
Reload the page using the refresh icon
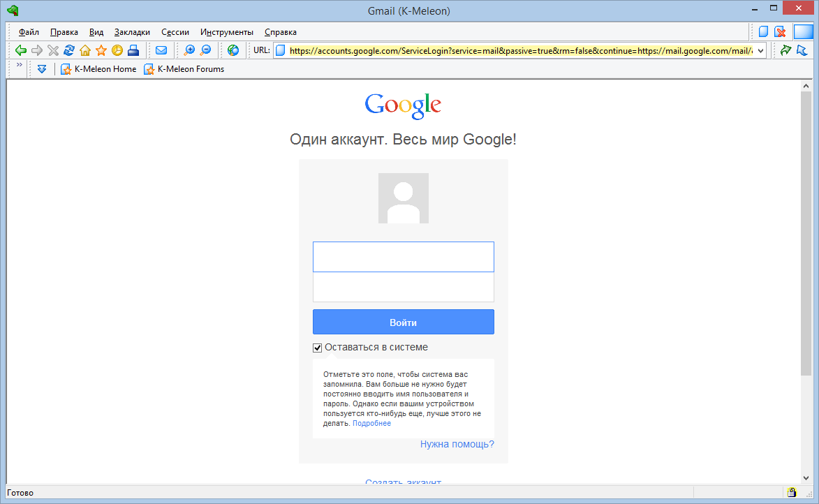tap(69, 50)
